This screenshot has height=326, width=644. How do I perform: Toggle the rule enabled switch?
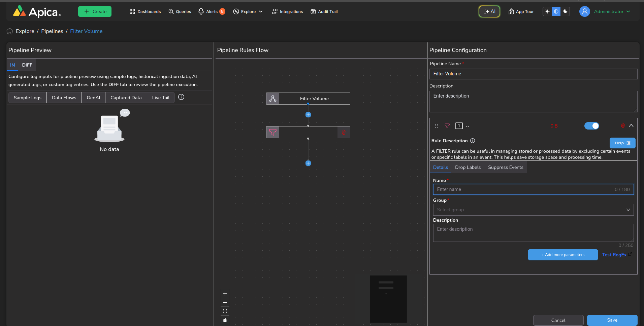(591, 126)
